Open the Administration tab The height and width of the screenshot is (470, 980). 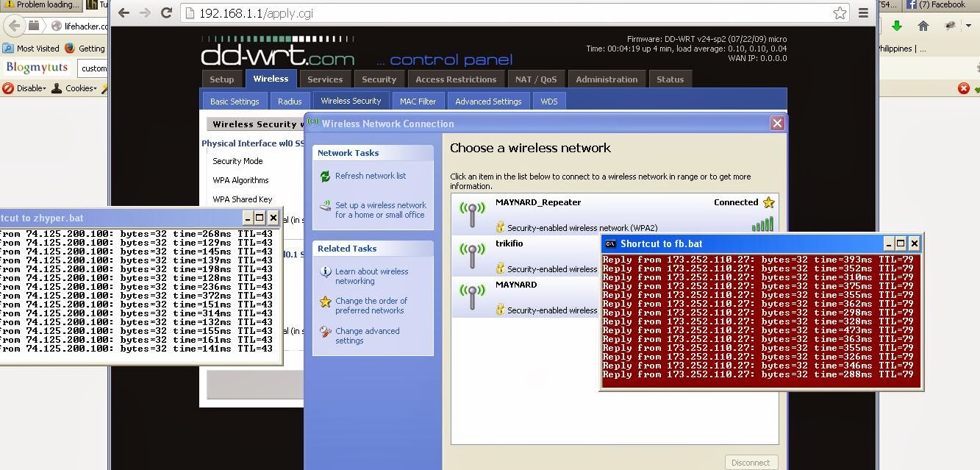coord(607,79)
